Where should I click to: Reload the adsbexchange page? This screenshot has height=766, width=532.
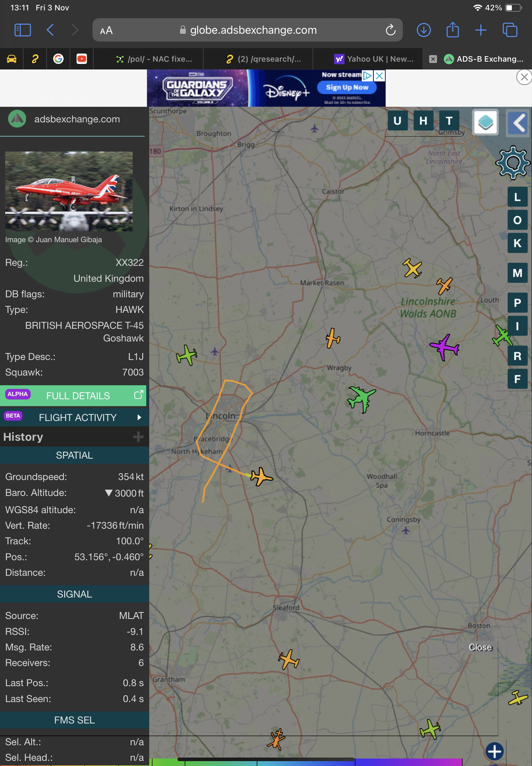click(x=390, y=30)
